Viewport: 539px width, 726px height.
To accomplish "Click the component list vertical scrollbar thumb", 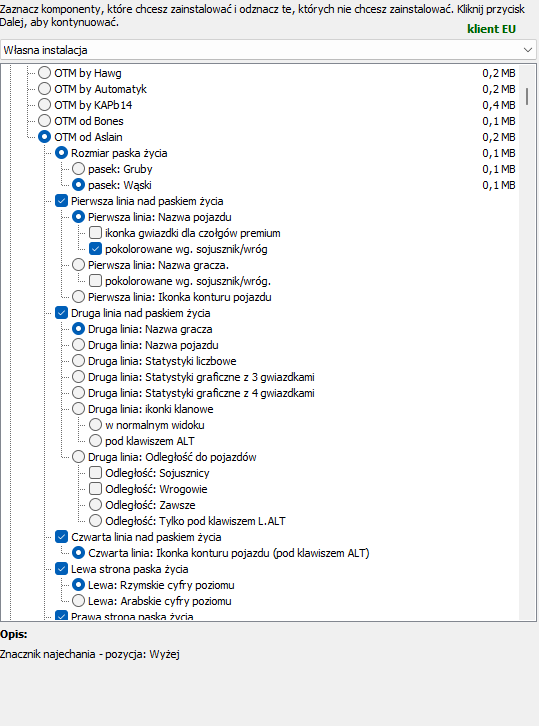I will pyautogui.click(x=527, y=96).
